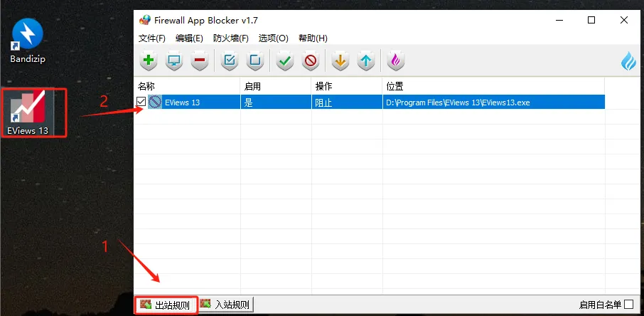Sort by the 名称 column header
This screenshot has height=316, width=644.
click(x=187, y=86)
